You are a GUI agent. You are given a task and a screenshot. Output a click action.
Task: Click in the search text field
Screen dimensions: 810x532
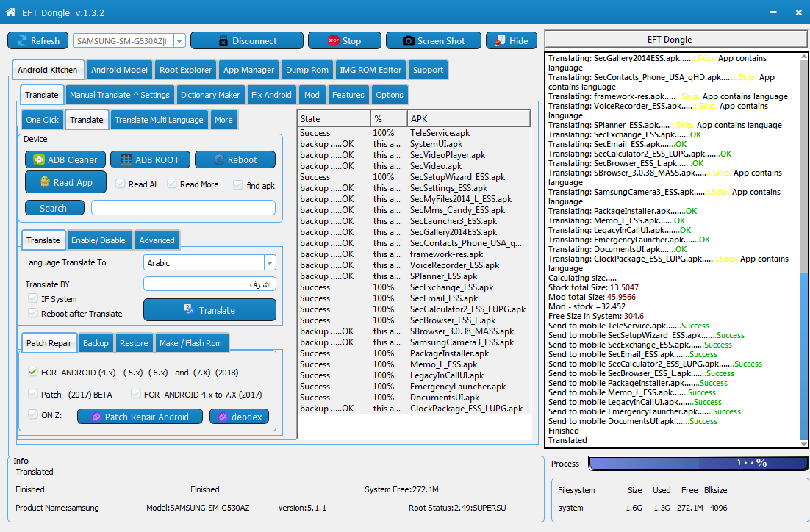point(183,208)
